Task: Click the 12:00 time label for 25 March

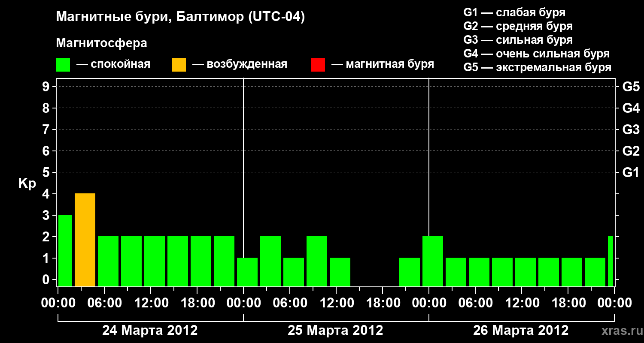Action: click(336, 303)
